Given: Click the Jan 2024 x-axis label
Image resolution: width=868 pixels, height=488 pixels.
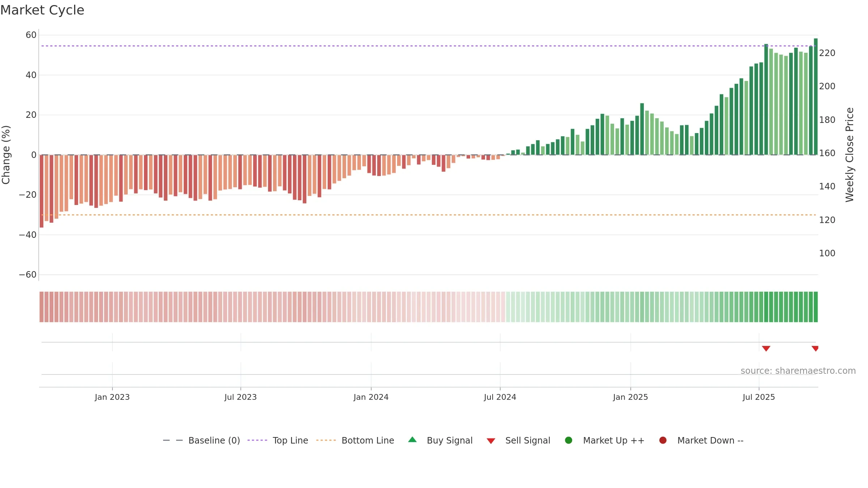Looking at the screenshot, I should (371, 397).
